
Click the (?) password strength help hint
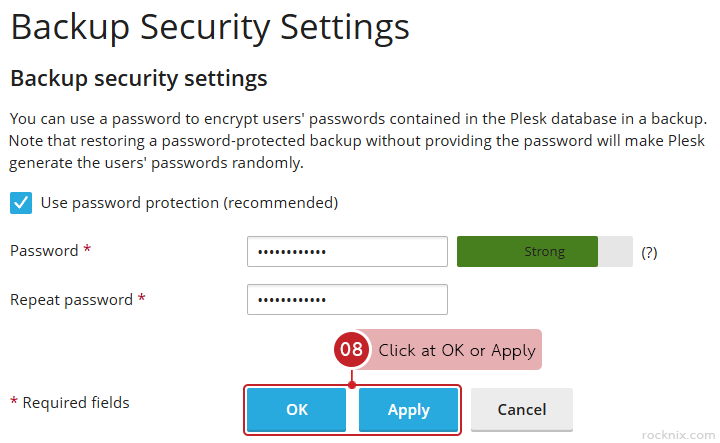click(649, 253)
